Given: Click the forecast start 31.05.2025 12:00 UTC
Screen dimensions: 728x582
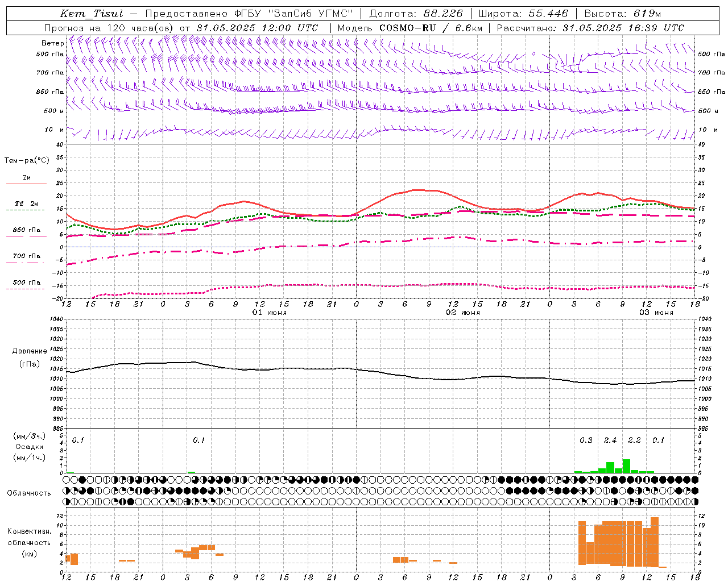Looking at the screenshot, I should (x=257, y=28).
